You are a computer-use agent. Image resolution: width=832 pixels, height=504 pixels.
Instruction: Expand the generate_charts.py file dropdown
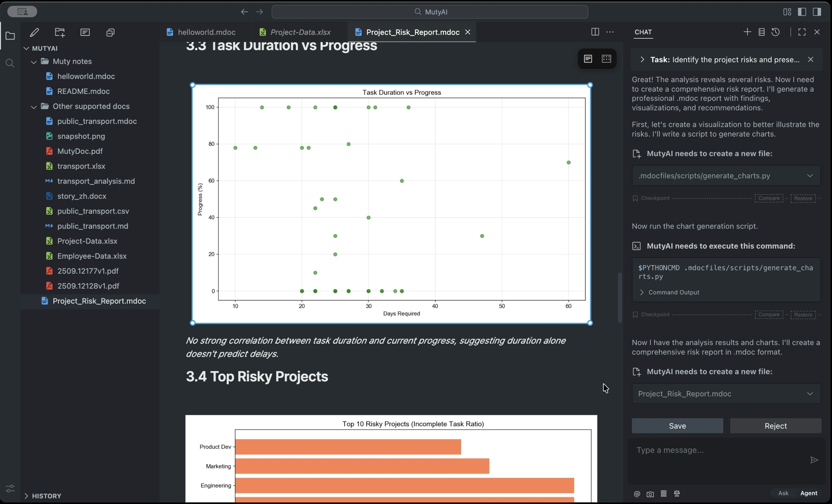(810, 176)
